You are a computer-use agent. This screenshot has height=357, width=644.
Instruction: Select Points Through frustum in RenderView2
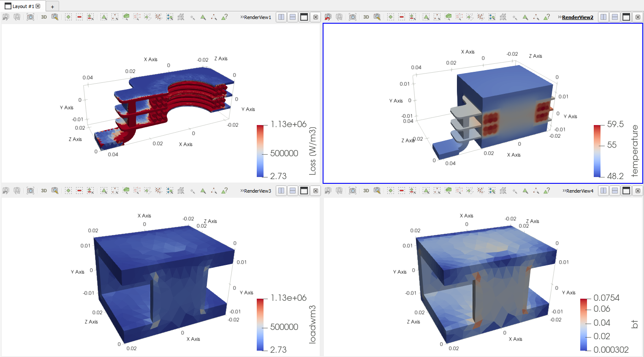[x=459, y=17]
